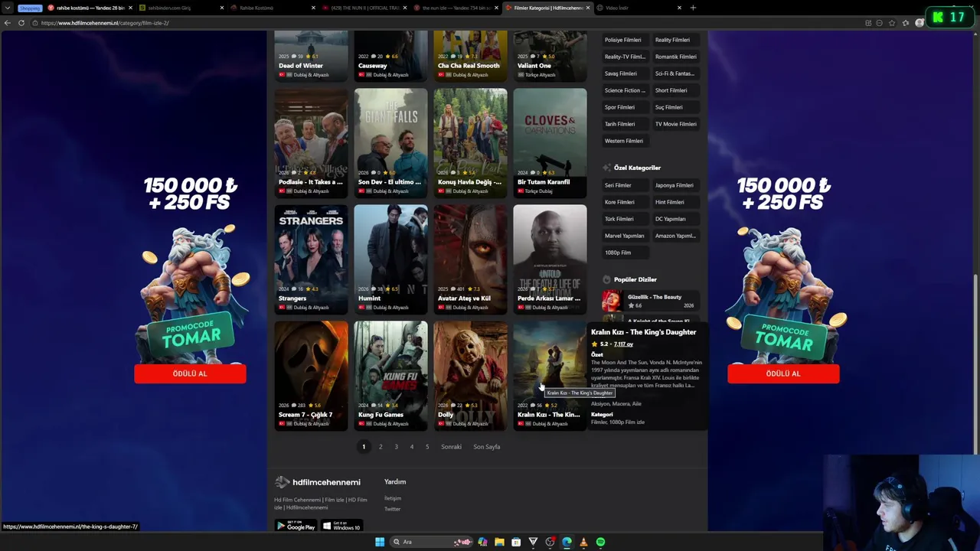980x551 pixels.
Task: Click the right ÖDÜLÜ AL button
Action: click(783, 373)
